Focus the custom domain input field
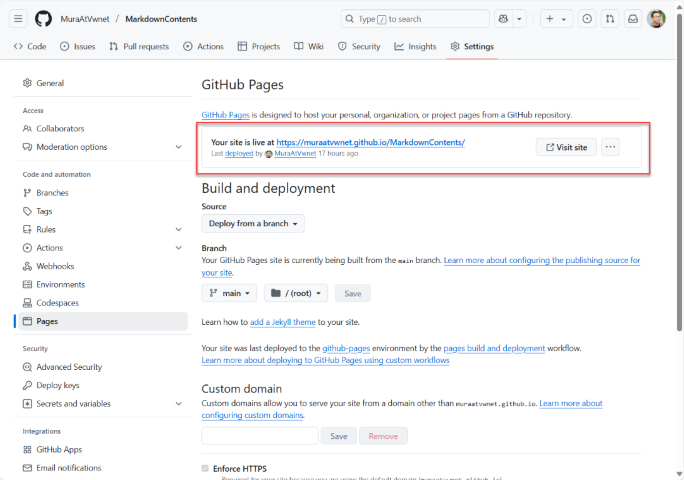This screenshot has width=684, height=480. pyautogui.click(x=260, y=436)
